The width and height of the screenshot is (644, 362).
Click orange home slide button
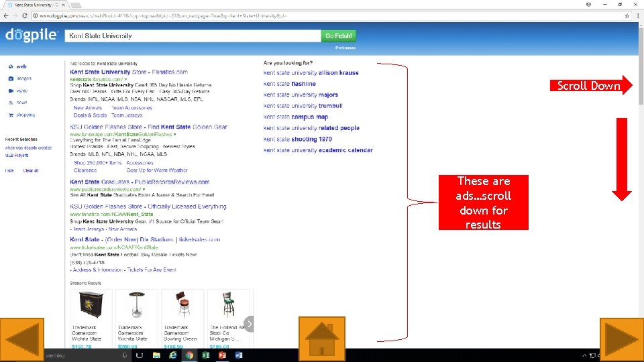pyautogui.click(x=321, y=339)
